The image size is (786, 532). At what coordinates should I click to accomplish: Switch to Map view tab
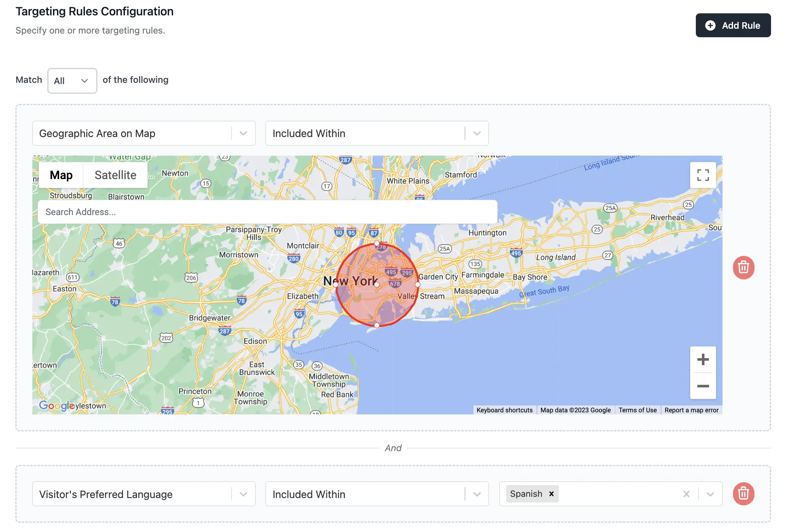61,175
